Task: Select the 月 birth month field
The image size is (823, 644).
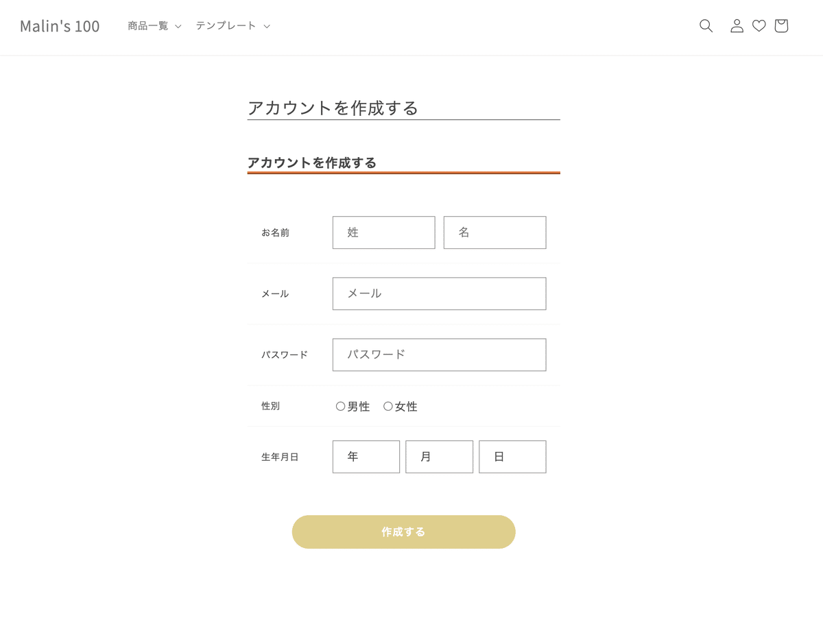Action: (439, 457)
